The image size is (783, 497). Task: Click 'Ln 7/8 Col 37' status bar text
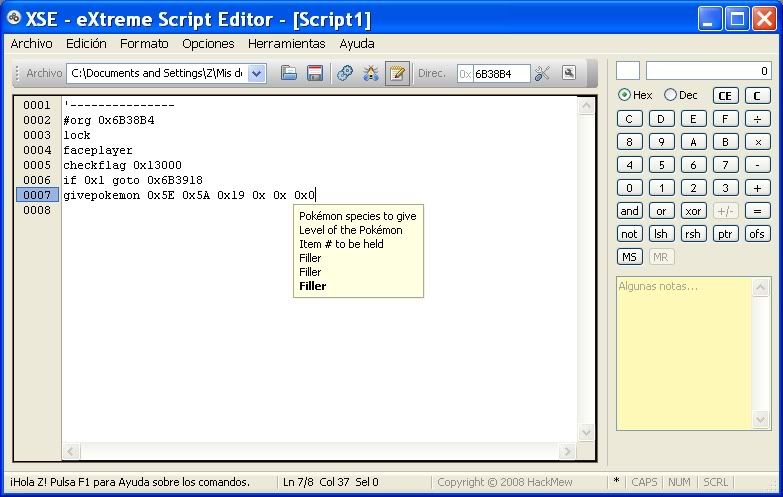(x=316, y=483)
